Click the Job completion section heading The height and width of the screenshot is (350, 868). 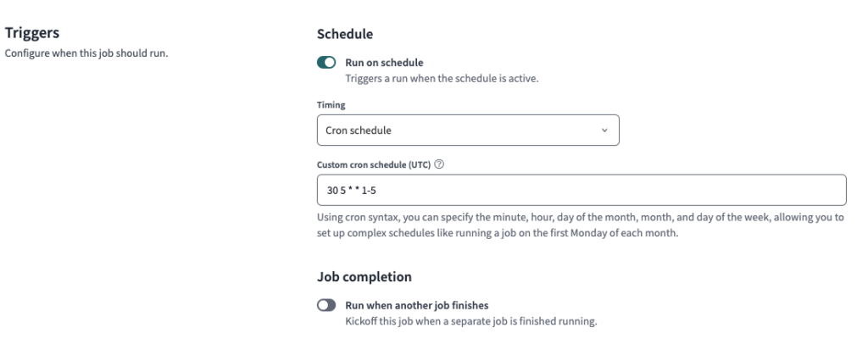click(x=364, y=276)
